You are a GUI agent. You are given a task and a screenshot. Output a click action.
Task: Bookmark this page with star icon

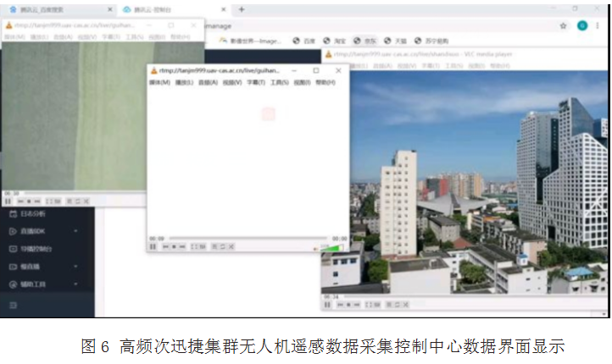tap(563, 25)
